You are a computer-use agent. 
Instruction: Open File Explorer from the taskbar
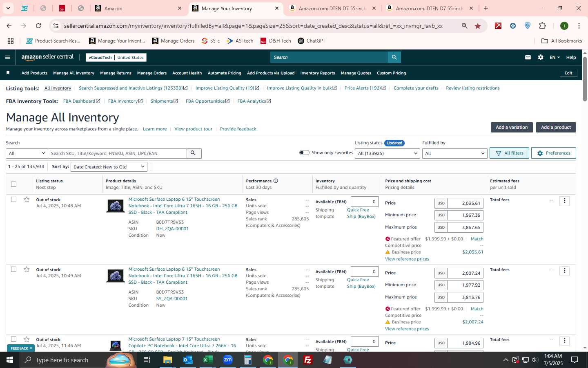point(167,360)
